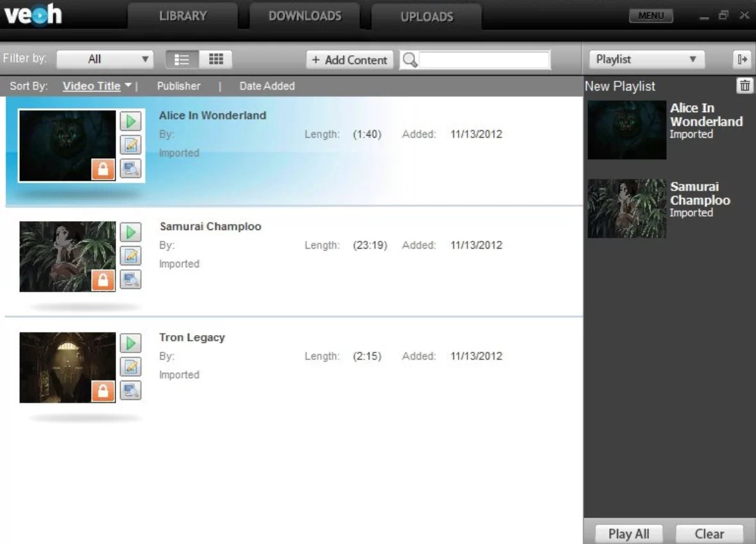Click the lock icon on Tron Legacy thumbnail
The height and width of the screenshot is (544, 756).
[103, 391]
